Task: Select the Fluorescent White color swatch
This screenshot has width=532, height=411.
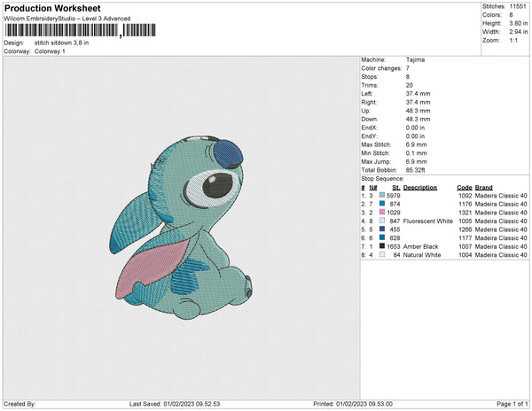Action: pos(382,221)
